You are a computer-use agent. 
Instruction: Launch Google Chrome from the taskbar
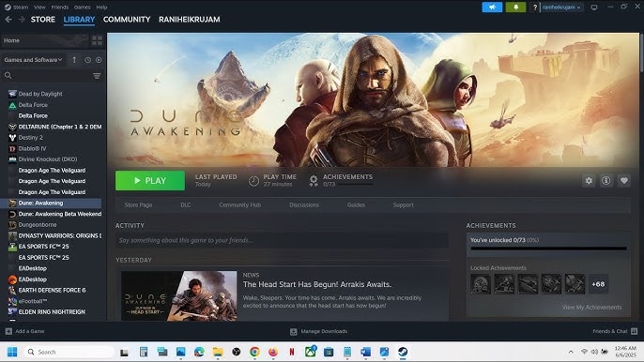254,352
